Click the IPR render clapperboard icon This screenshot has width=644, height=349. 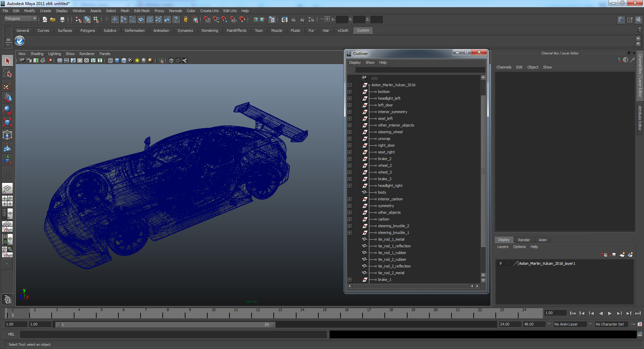[x=303, y=19]
